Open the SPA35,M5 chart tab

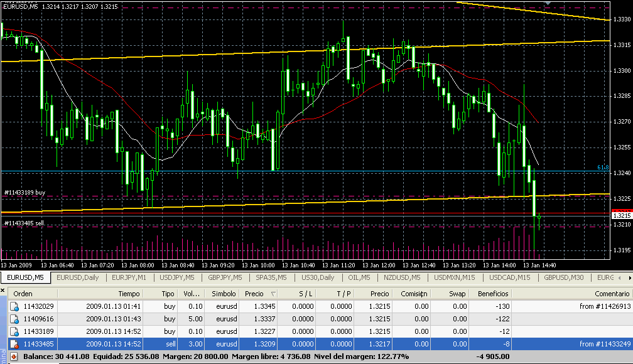[x=271, y=277]
